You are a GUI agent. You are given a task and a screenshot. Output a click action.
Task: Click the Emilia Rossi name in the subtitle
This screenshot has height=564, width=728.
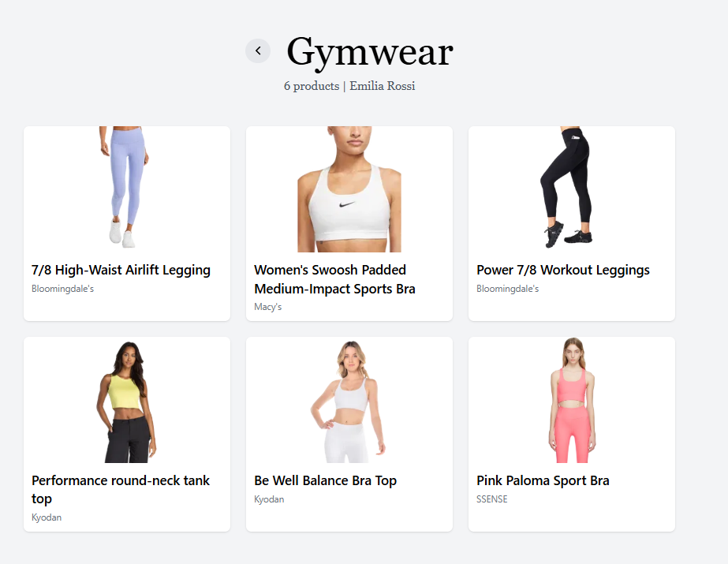point(382,86)
